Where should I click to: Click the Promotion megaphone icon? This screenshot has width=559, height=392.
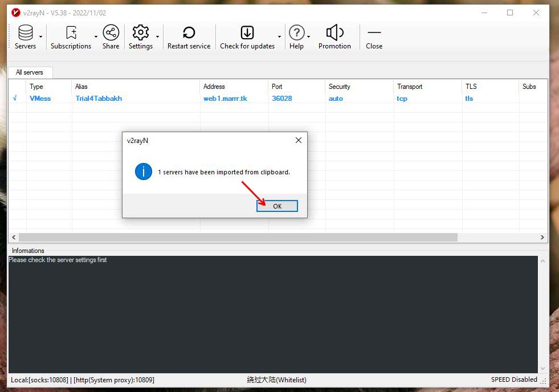point(334,33)
